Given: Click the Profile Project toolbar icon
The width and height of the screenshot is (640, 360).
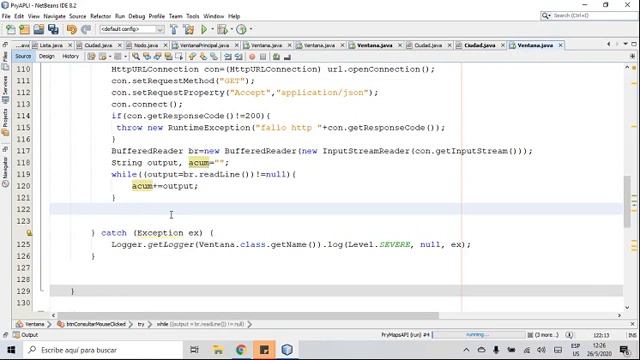Looking at the screenshot, I should 241,29.
